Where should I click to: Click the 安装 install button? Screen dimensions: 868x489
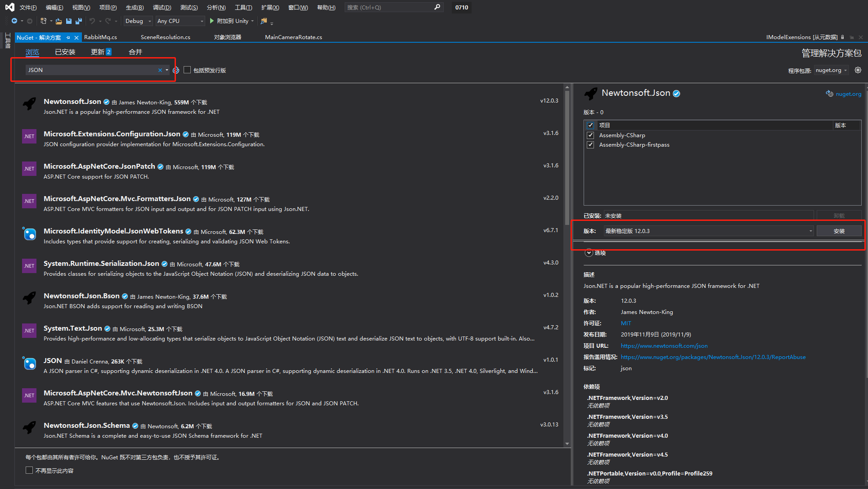pyautogui.click(x=839, y=231)
